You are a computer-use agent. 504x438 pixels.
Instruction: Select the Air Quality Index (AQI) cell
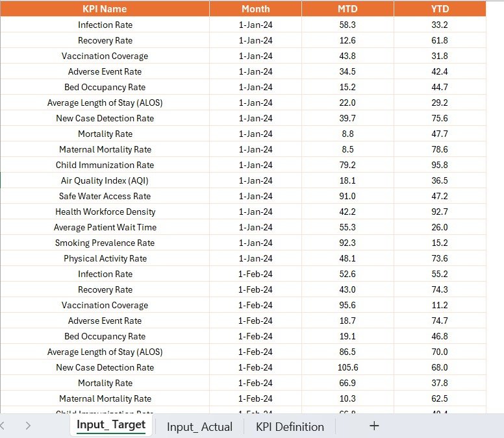(x=105, y=180)
